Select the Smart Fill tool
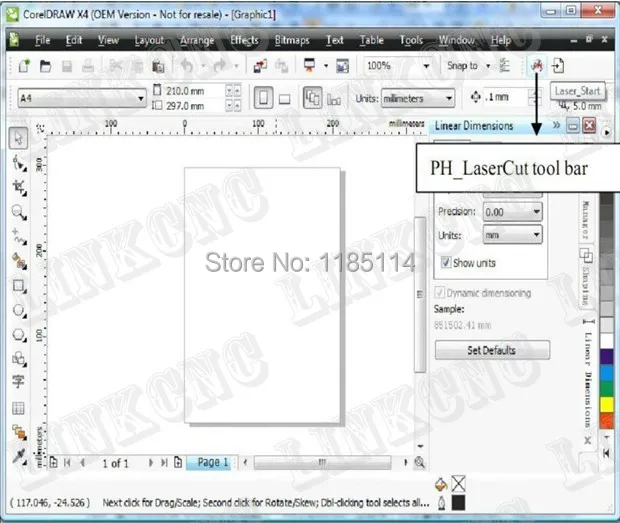 tap(19, 261)
